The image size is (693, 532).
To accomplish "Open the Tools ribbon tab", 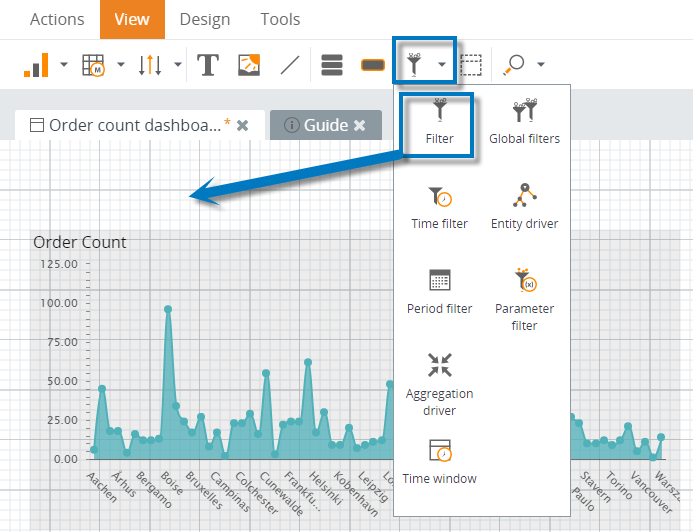I will click(280, 19).
